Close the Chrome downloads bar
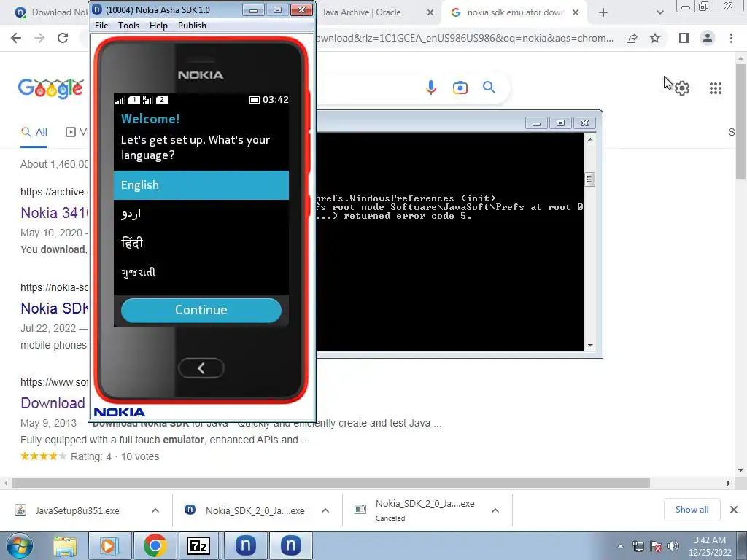This screenshot has height=560, width=747. (734, 510)
